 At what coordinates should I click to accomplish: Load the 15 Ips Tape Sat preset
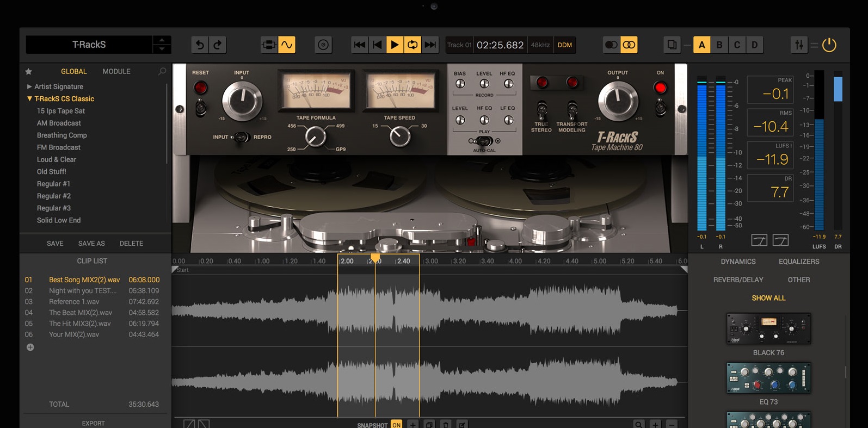point(61,111)
